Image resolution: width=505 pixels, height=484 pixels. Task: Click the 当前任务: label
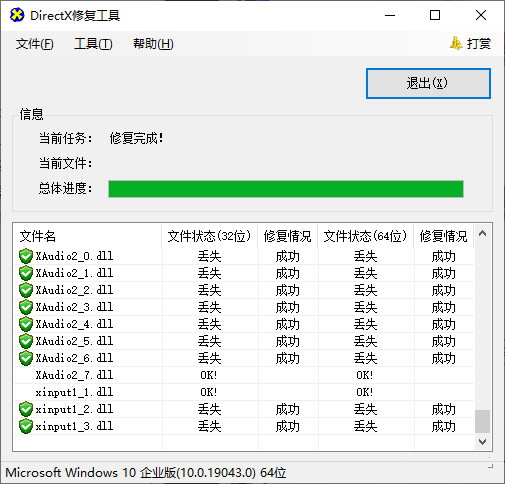tap(65, 138)
